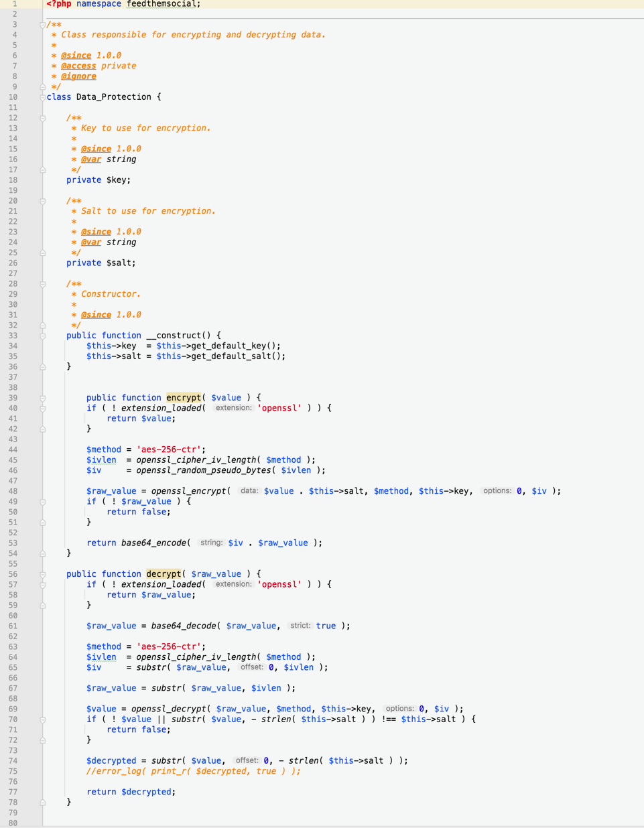This screenshot has width=644, height=828.
Task: Click the @var tag on line 24
Action: coord(91,243)
